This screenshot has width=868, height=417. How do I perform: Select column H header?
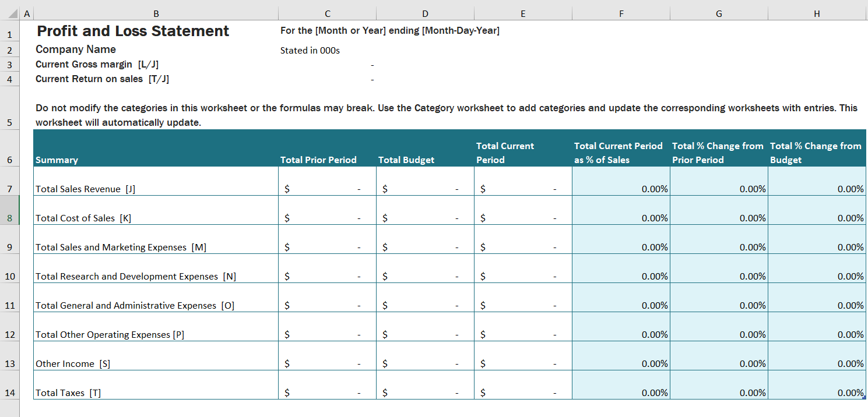click(x=817, y=13)
